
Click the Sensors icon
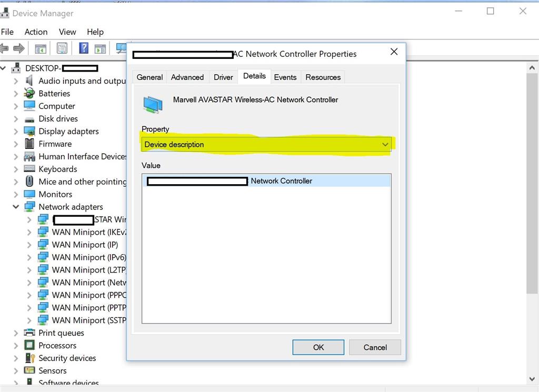click(x=29, y=370)
